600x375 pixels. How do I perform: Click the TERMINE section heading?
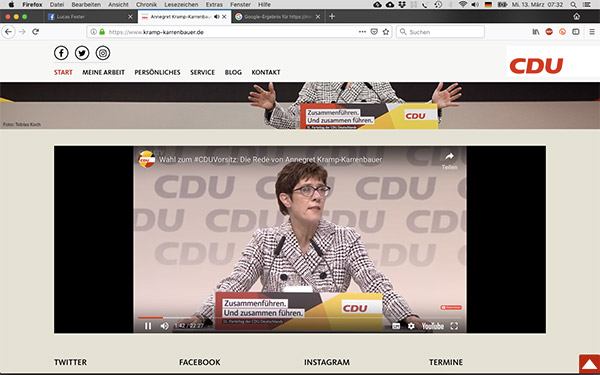[446, 362]
